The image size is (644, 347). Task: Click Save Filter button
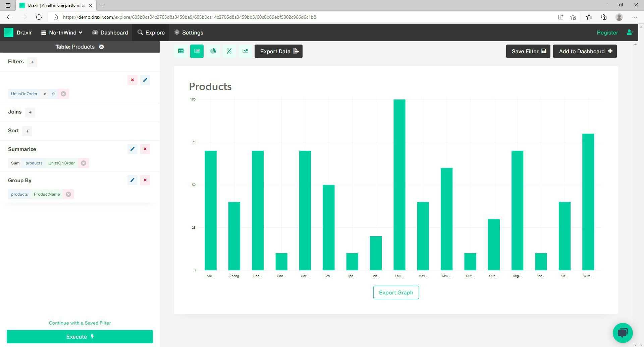[x=528, y=51]
